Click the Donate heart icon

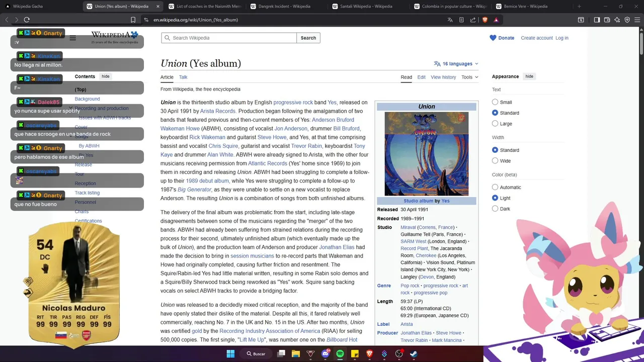pyautogui.click(x=493, y=38)
